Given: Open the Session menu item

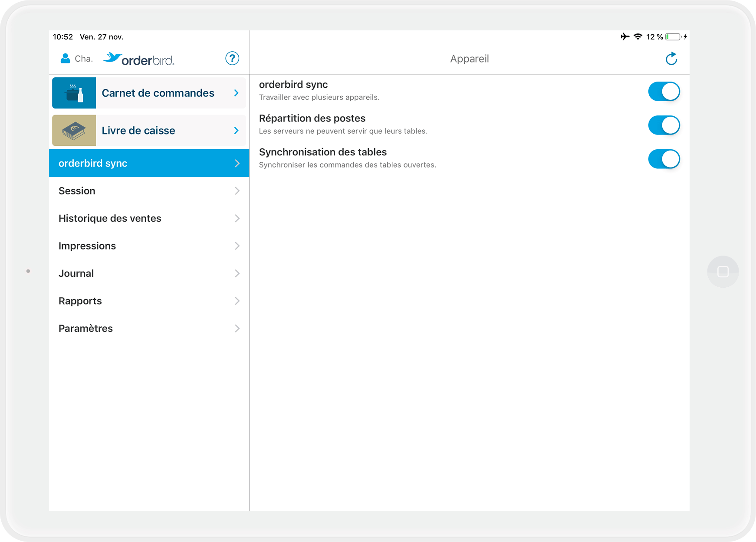Looking at the screenshot, I should pos(149,191).
